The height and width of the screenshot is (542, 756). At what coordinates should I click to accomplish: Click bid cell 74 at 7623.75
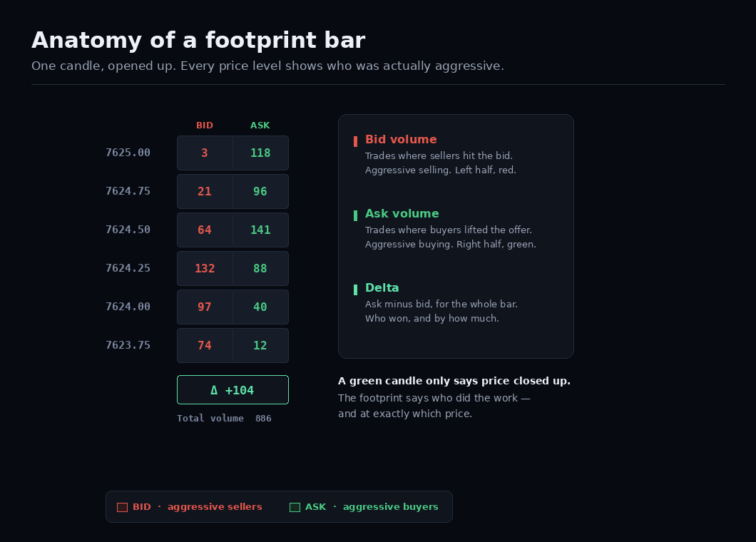[205, 346]
